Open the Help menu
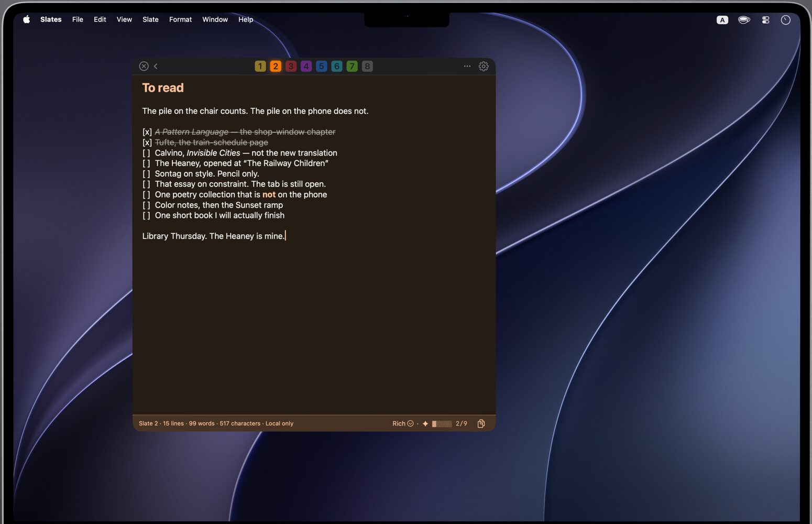This screenshot has width=812, height=524. point(246,19)
